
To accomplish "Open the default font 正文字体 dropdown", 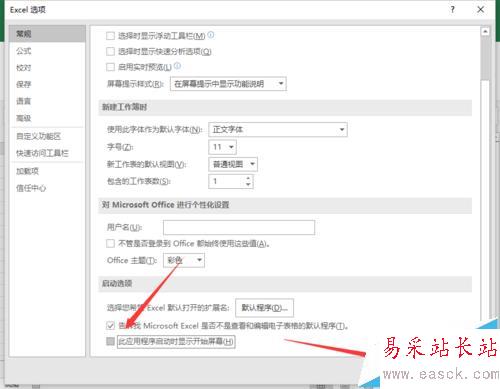I will pyautogui.click(x=278, y=129).
